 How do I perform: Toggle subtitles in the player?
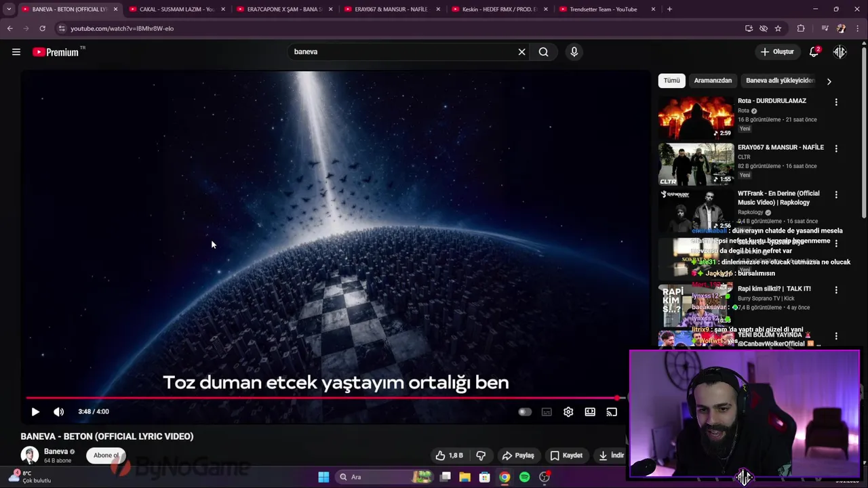tap(547, 411)
